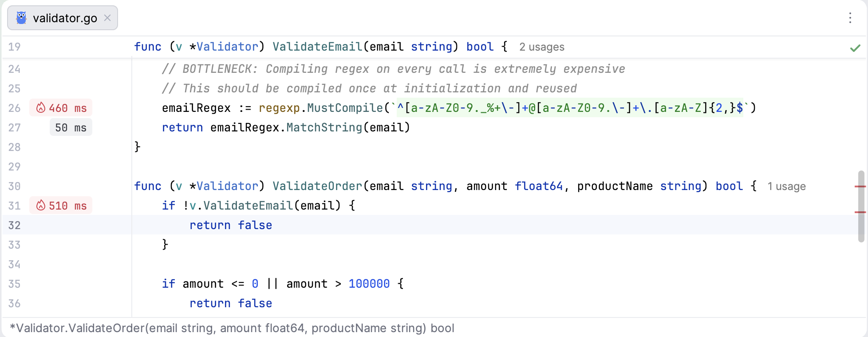Click the 510 ms profiler hint on line 31

(x=61, y=206)
